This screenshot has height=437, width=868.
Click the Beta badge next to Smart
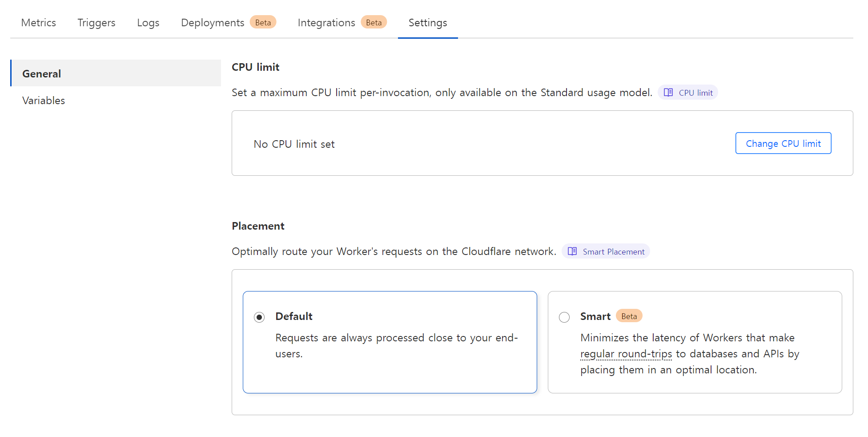point(629,316)
